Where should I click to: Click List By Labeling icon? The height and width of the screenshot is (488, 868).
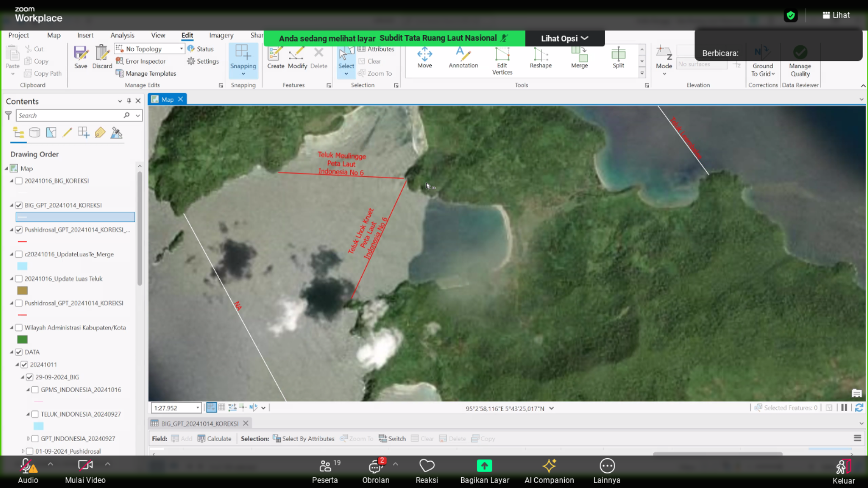pyautogui.click(x=100, y=132)
